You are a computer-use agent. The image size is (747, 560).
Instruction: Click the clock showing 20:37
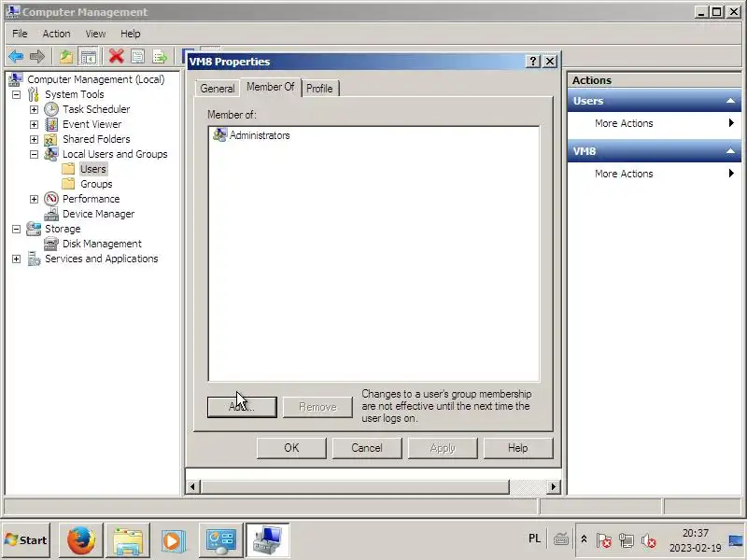(x=695, y=533)
